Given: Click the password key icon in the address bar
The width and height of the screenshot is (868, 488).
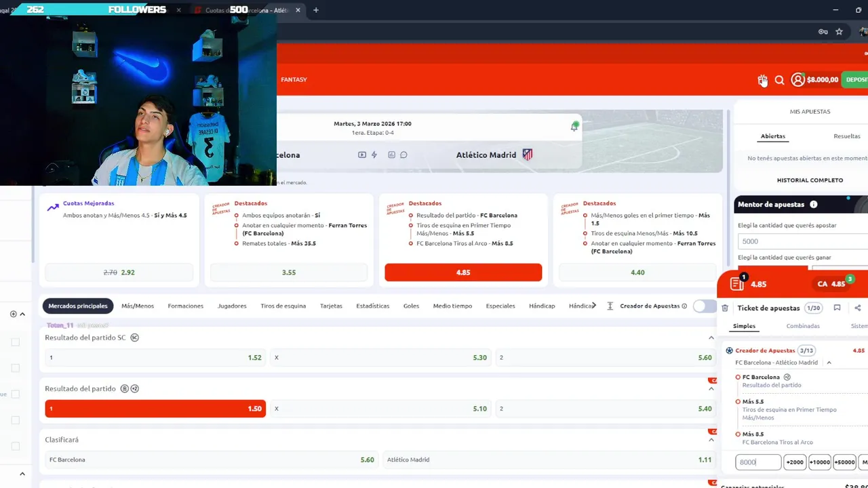Looking at the screenshot, I should point(823,32).
